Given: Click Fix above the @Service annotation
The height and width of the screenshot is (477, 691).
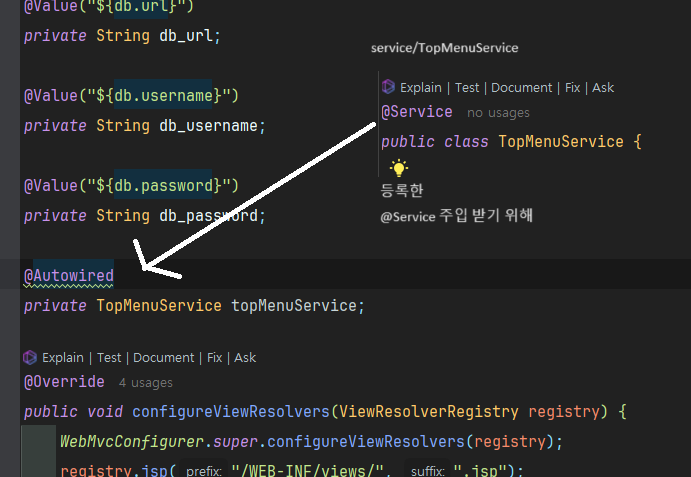Looking at the screenshot, I should tap(572, 88).
